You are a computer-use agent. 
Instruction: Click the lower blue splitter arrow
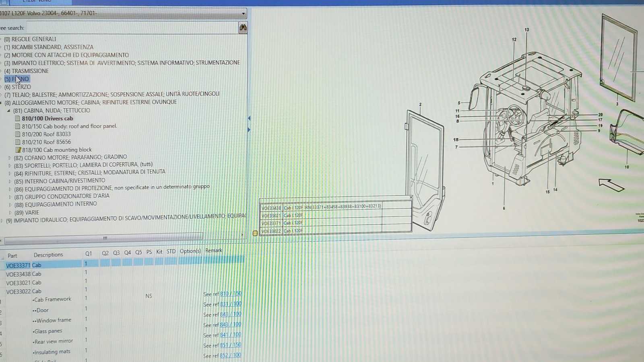(249, 130)
